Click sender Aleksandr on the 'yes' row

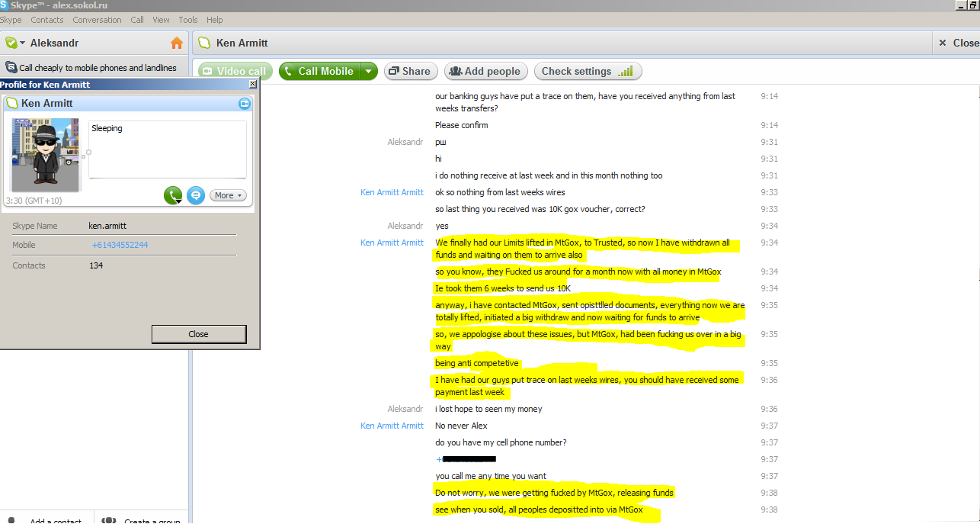(x=405, y=226)
